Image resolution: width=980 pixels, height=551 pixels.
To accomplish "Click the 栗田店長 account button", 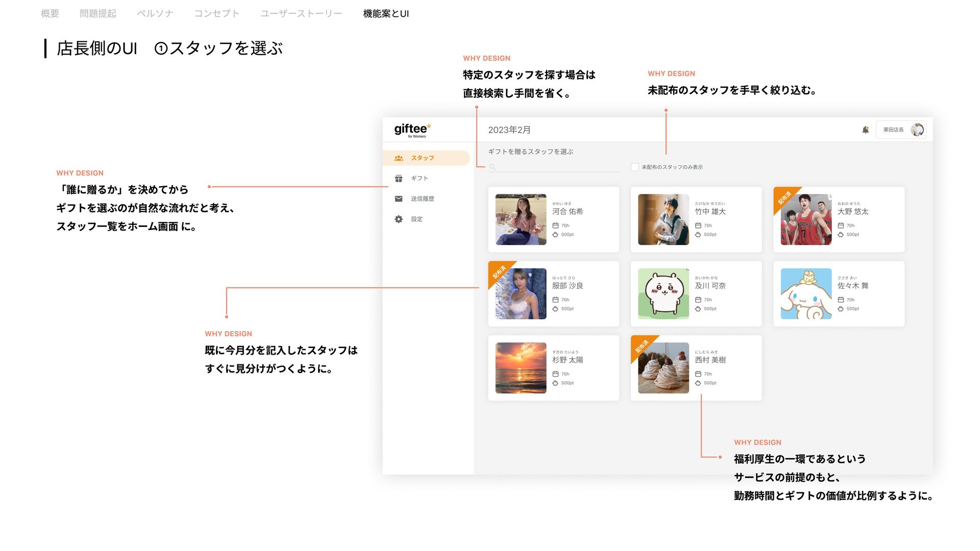I will pos(901,130).
